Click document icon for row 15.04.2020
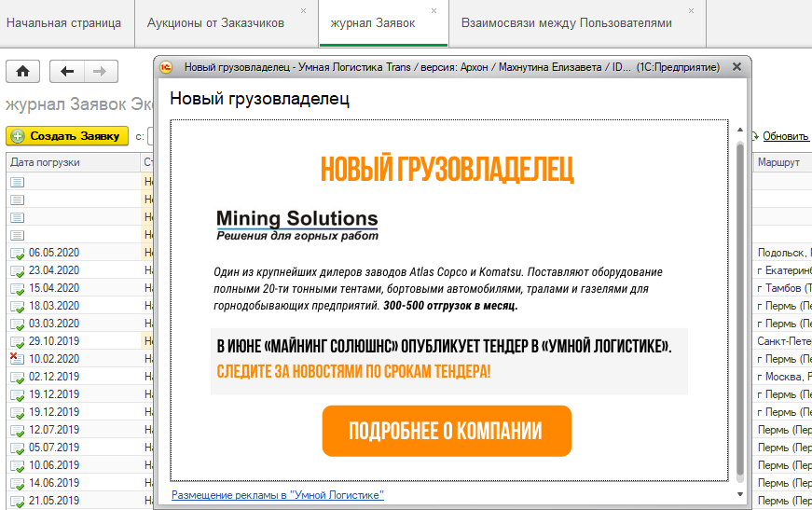The image size is (812, 510). [18, 288]
